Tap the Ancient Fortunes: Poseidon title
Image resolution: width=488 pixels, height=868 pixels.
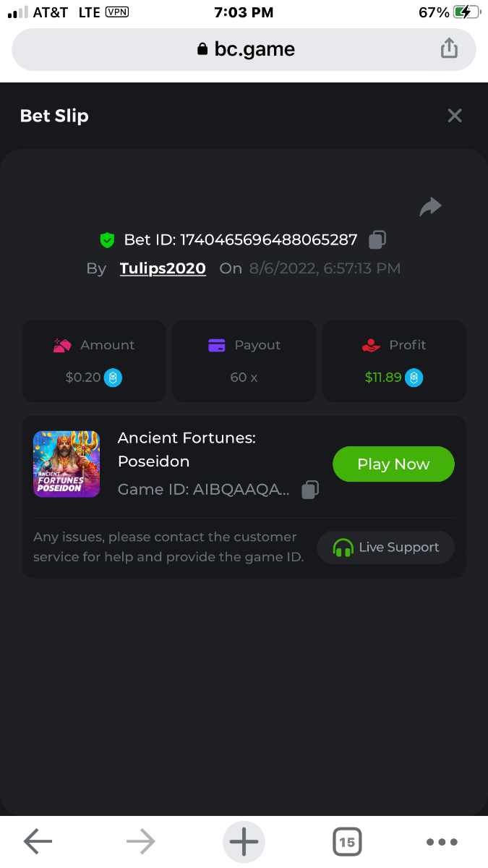coord(187,449)
